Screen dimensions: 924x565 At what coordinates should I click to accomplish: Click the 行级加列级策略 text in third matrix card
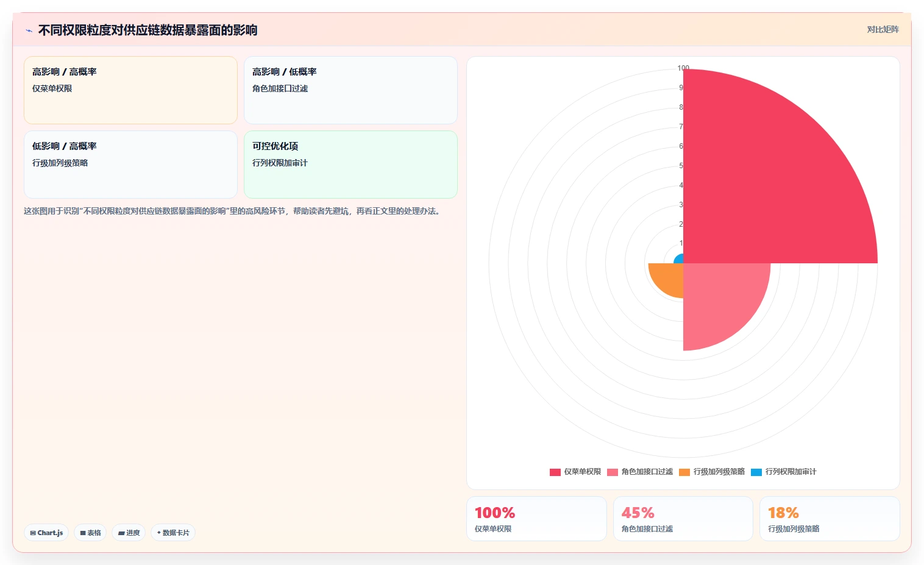(60, 163)
